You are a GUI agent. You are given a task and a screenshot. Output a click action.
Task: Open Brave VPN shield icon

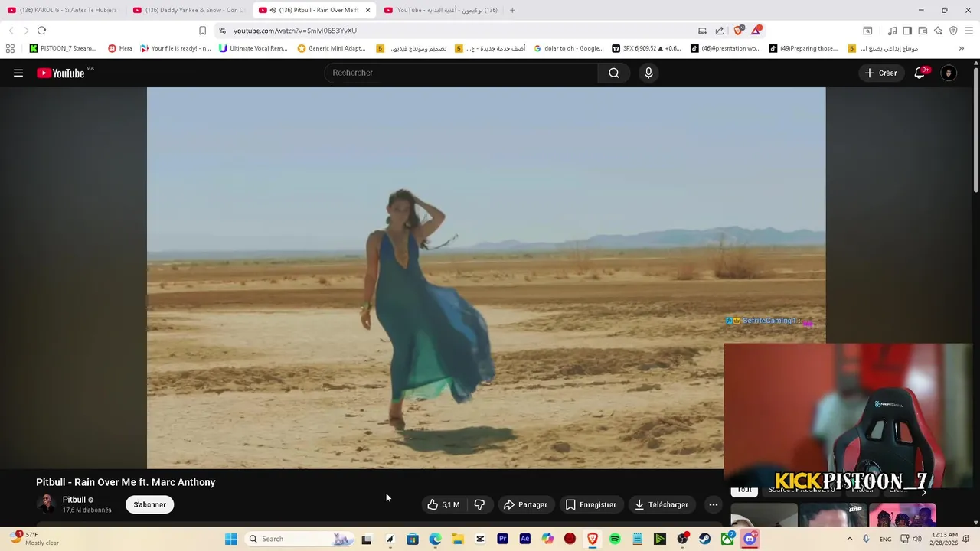(953, 31)
